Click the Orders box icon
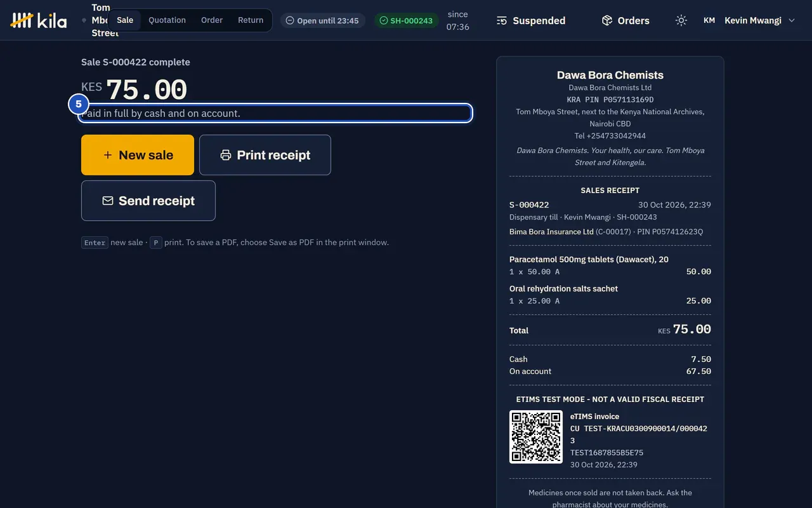812x508 pixels. click(607, 20)
